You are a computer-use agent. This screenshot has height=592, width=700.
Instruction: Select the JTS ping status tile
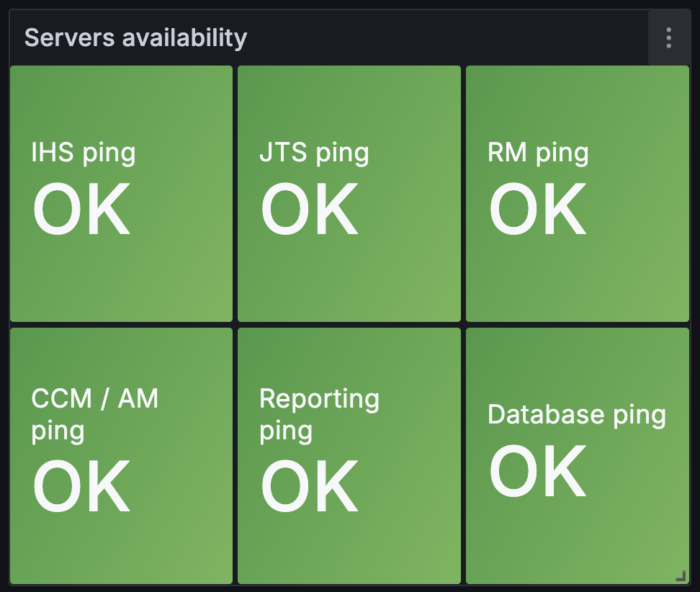[349, 193]
